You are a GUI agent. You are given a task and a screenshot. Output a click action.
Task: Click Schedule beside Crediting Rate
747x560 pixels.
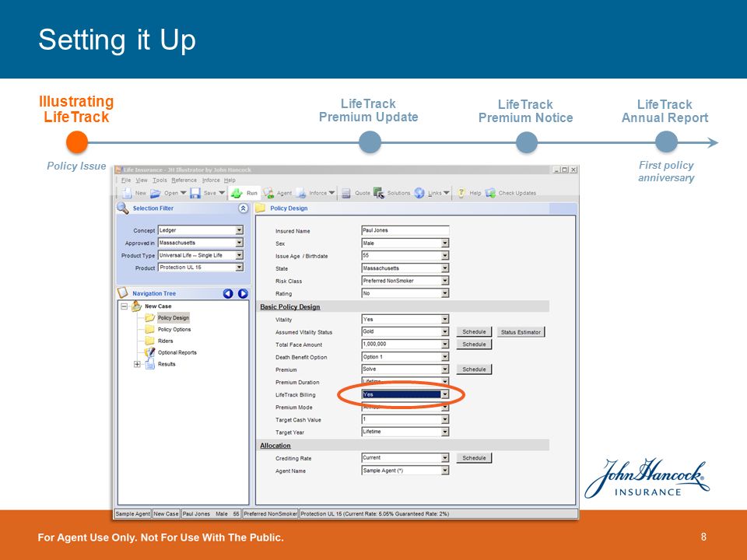tap(474, 458)
